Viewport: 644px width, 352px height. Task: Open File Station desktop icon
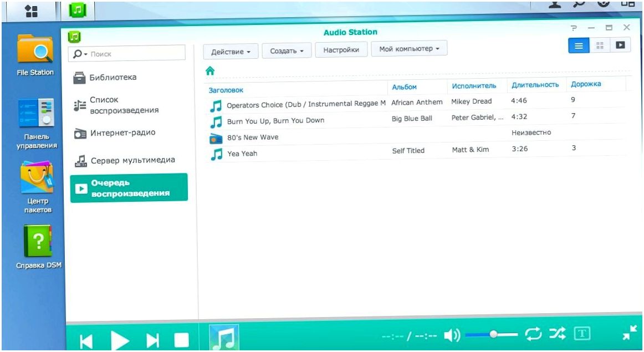(35, 55)
